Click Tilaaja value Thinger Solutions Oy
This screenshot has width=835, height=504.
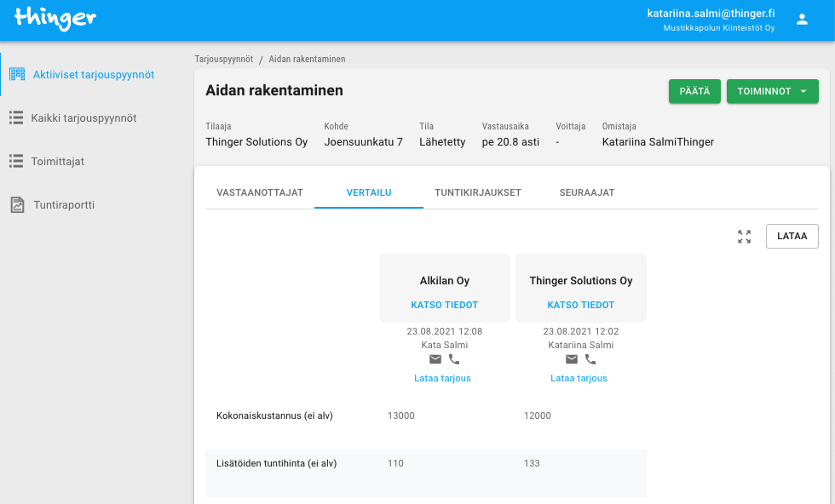256,142
